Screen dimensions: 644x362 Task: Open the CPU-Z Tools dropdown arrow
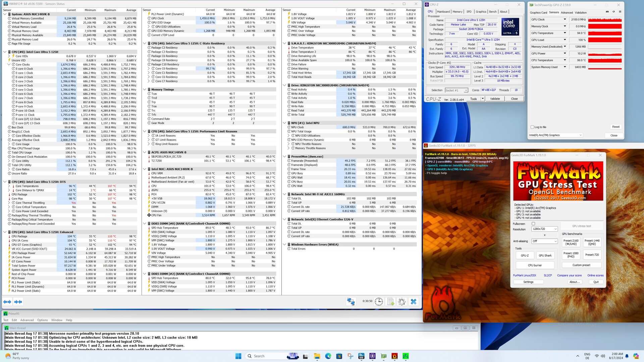coord(483,99)
